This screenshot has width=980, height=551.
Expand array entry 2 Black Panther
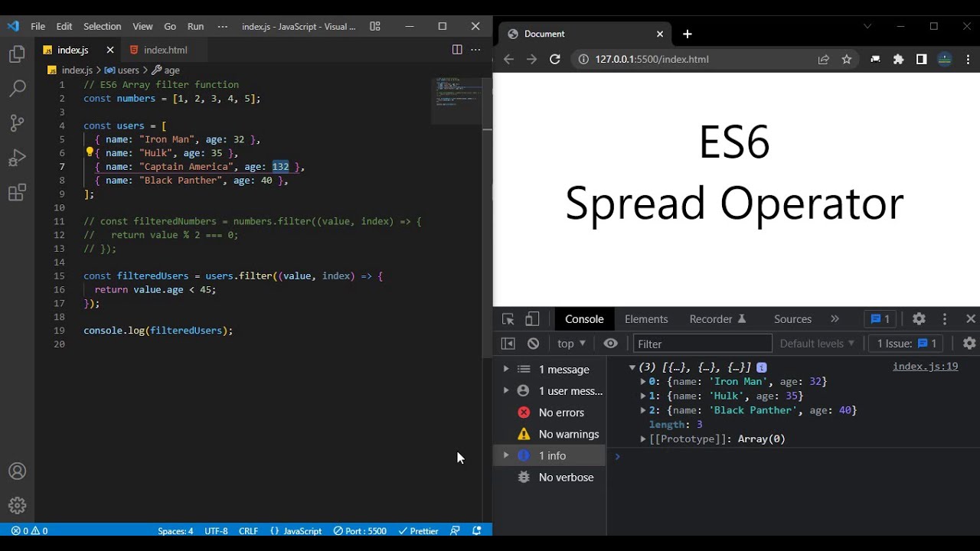[643, 410]
